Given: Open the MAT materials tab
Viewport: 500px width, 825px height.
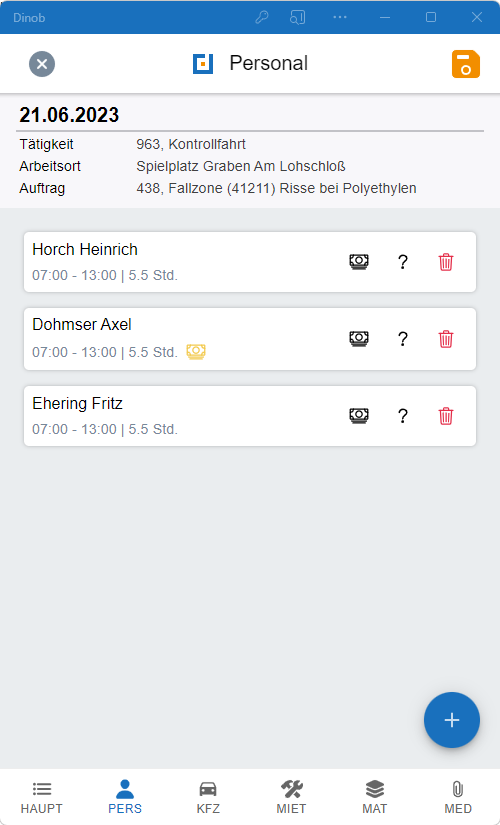Looking at the screenshot, I should pos(375,797).
